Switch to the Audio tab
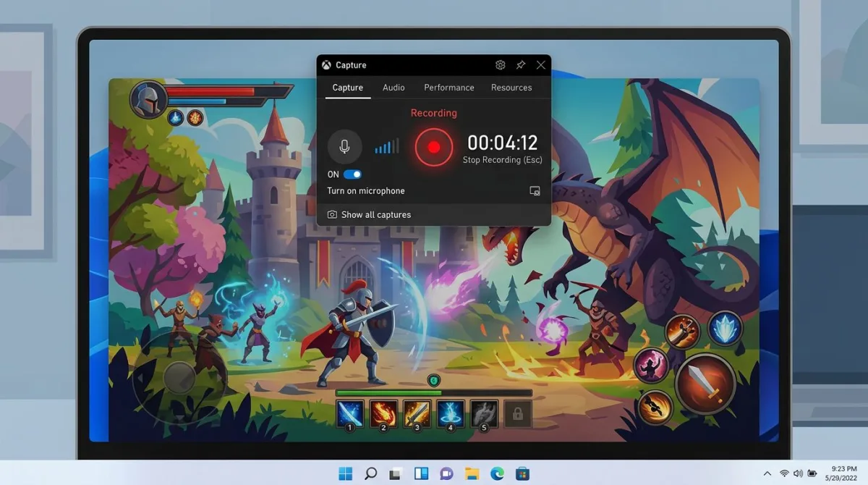Viewport: 868px width, 485px height. click(393, 88)
